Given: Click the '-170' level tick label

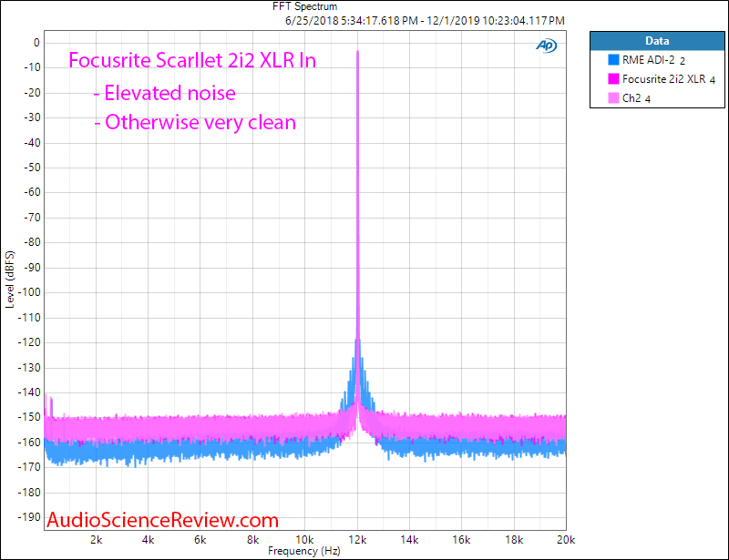Looking at the screenshot, I should tap(30, 467).
